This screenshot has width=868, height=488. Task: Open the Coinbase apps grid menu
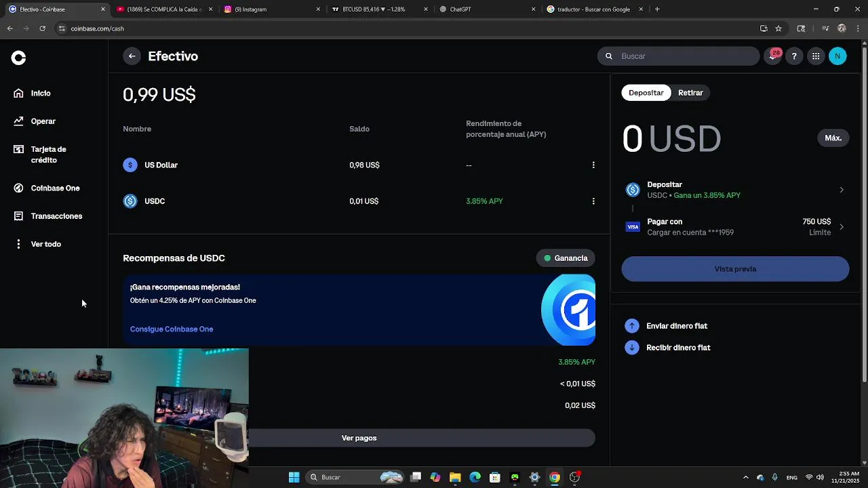(816, 56)
